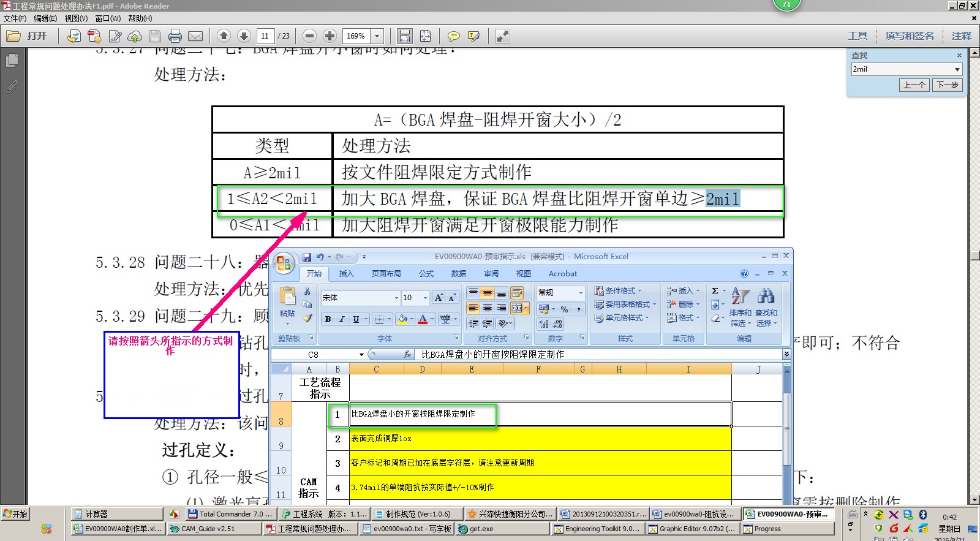Image resolution: width=980 pixels, height=541 pixels.
Task: Click the fit one full page icon
Action: [425, 36]
